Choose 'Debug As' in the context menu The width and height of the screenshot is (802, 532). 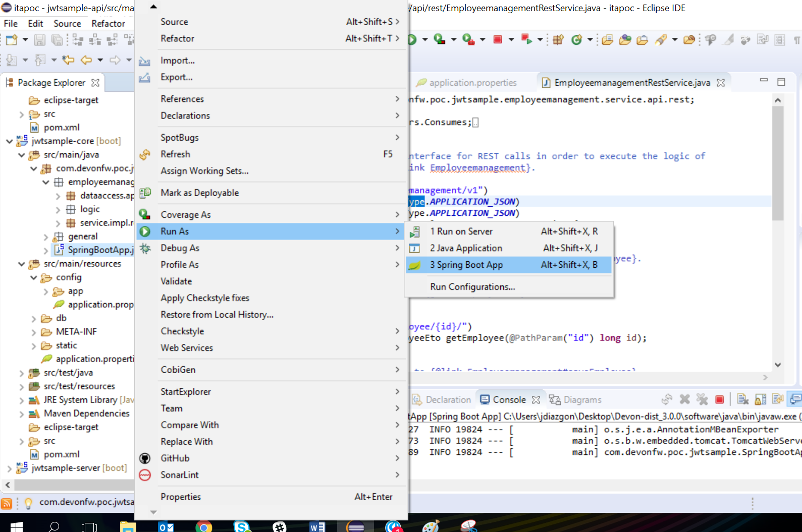tap(180, 248)
